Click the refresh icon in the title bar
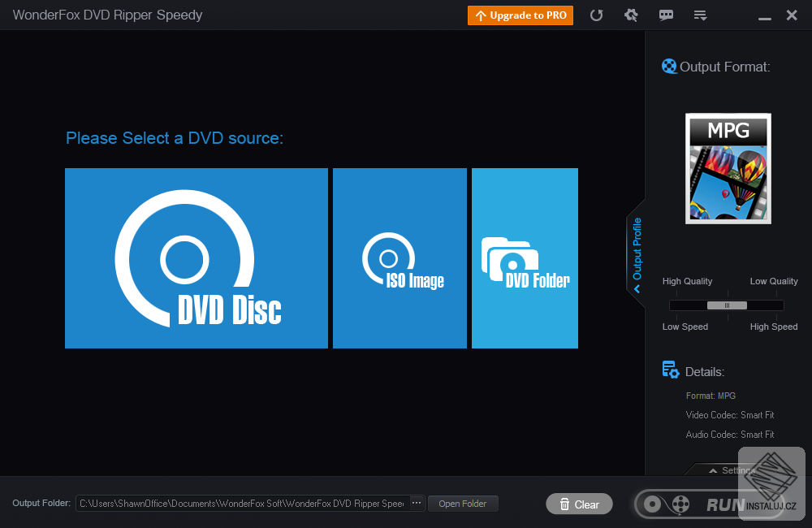The width and height of the screenshot is (812, 528). pyautogui.click(x=597, y=15)
